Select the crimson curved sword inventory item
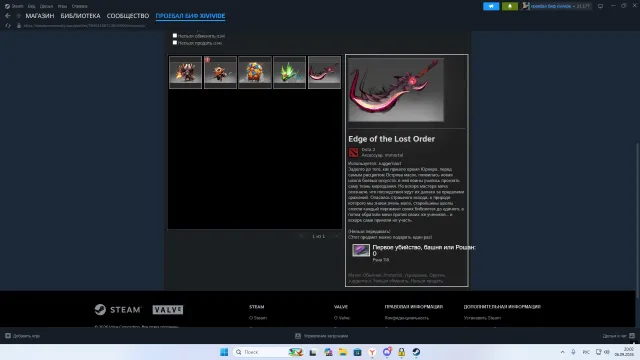 click(324, 72)
